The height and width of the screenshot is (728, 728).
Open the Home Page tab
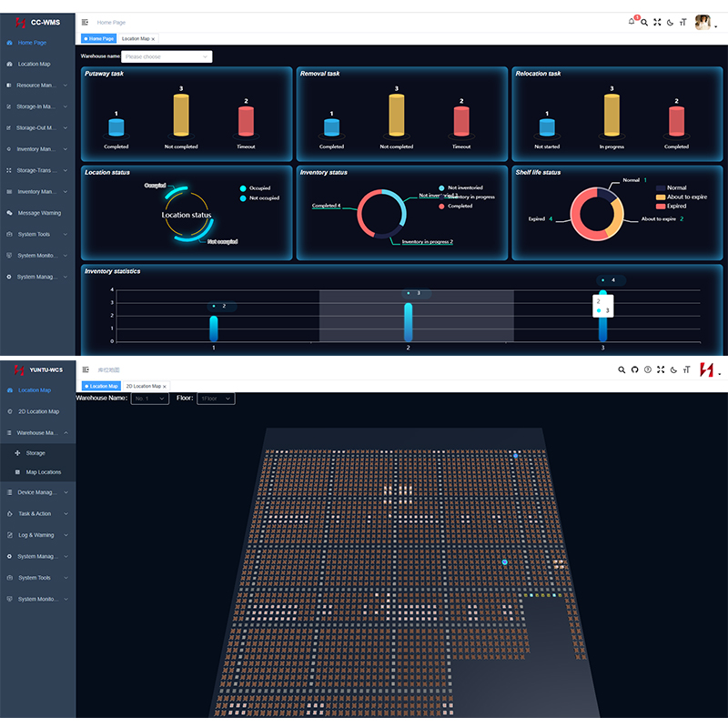tap(100, 39)
